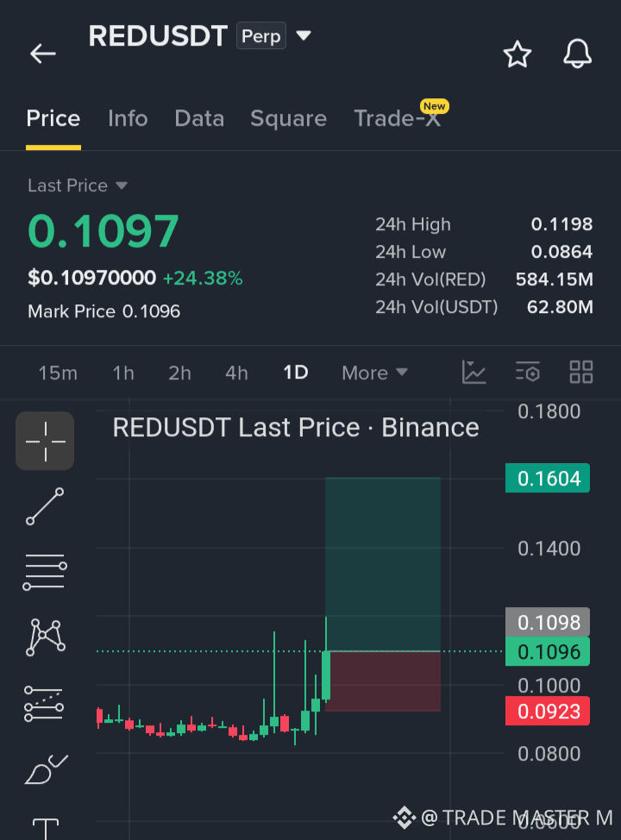
Task: Open the Square tab
Action: pos(288,118)
